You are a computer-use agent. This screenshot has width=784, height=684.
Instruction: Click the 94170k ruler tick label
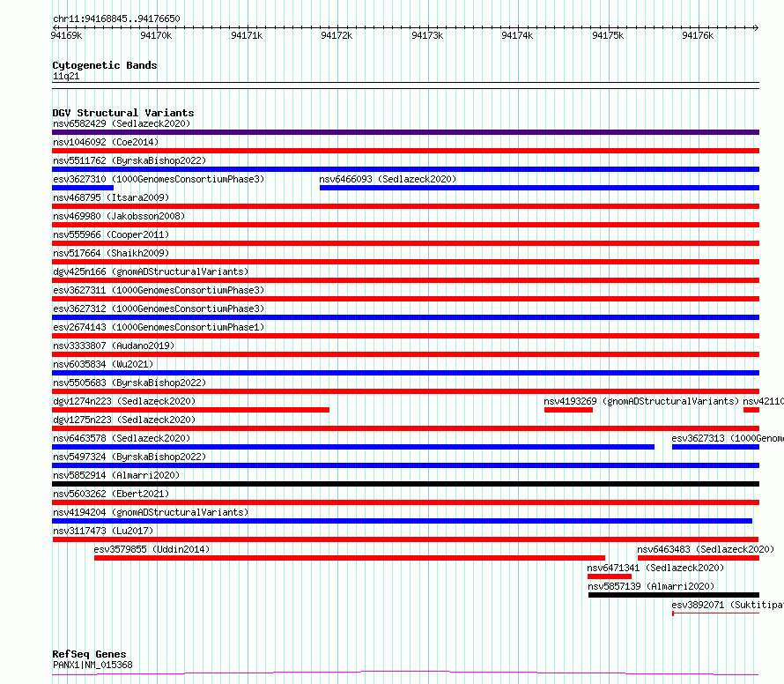(156, 35)
